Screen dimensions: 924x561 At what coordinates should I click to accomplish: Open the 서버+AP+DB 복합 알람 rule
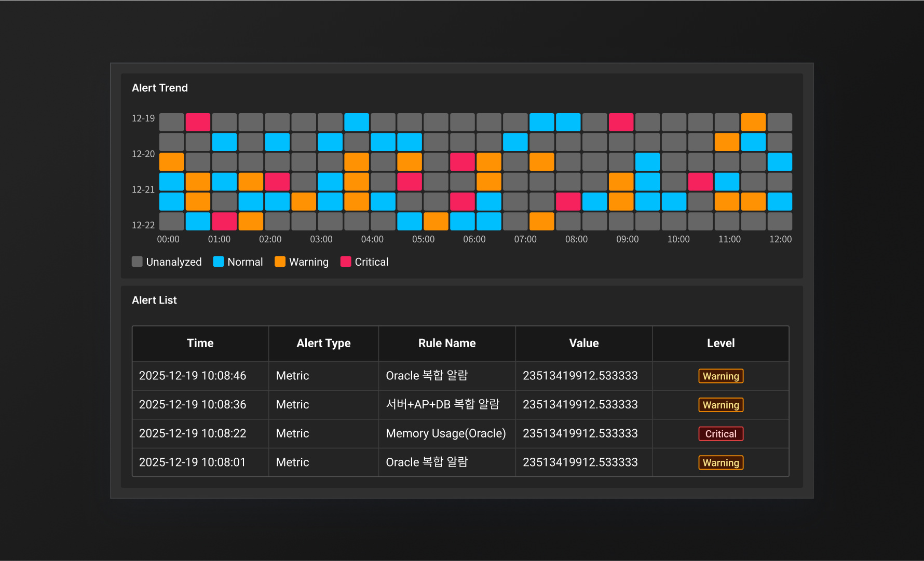coord(442,404)
